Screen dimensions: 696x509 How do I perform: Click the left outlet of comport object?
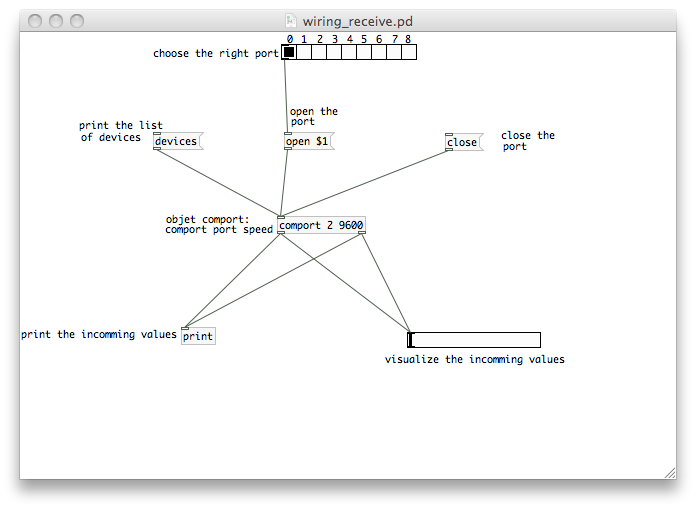pyautogui.click(x=281, y=233)
